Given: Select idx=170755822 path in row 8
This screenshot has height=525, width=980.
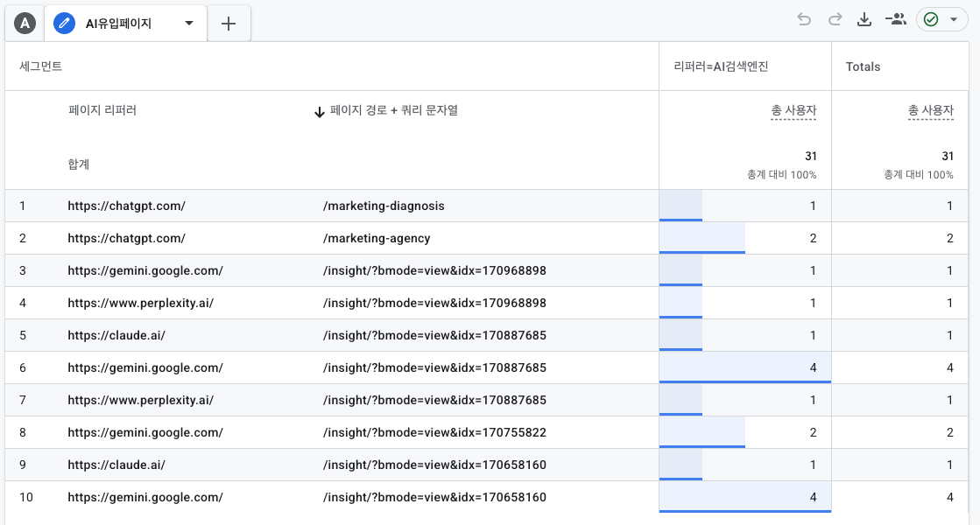Looking at the screenshot, I should click(x=434, y=433).
